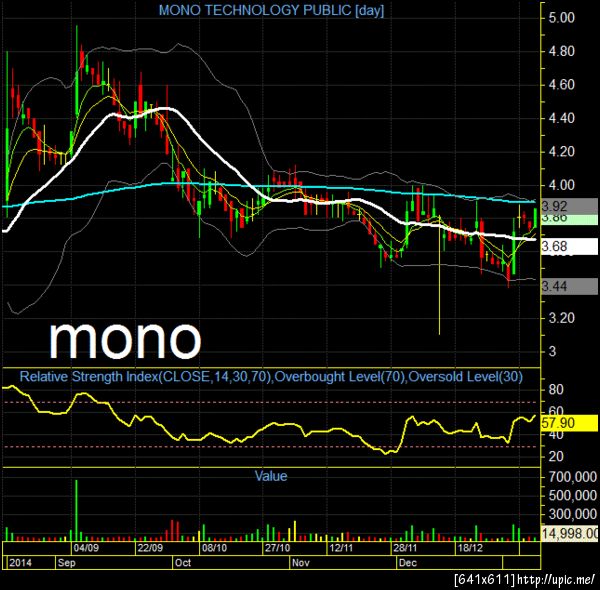Select the Oct month label

click(x=183, y=563)
